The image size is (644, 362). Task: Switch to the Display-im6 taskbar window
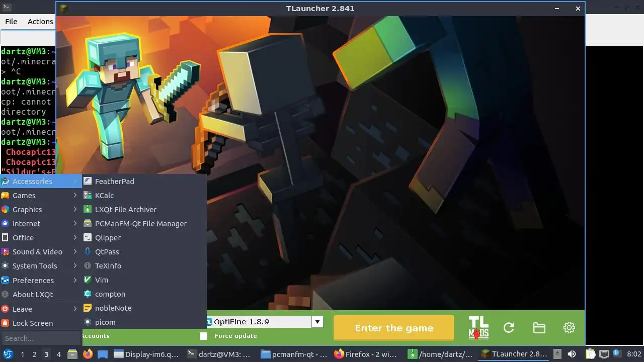146,354
